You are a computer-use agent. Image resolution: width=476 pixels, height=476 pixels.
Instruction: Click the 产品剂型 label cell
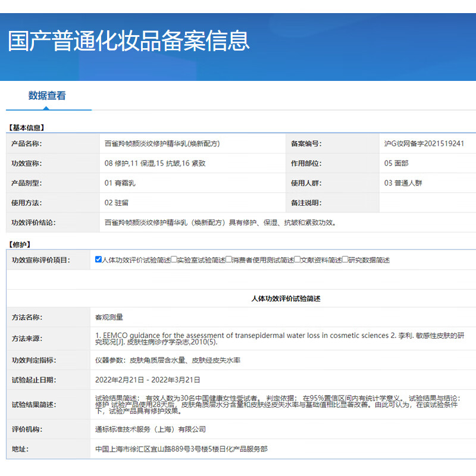point(53,183)
